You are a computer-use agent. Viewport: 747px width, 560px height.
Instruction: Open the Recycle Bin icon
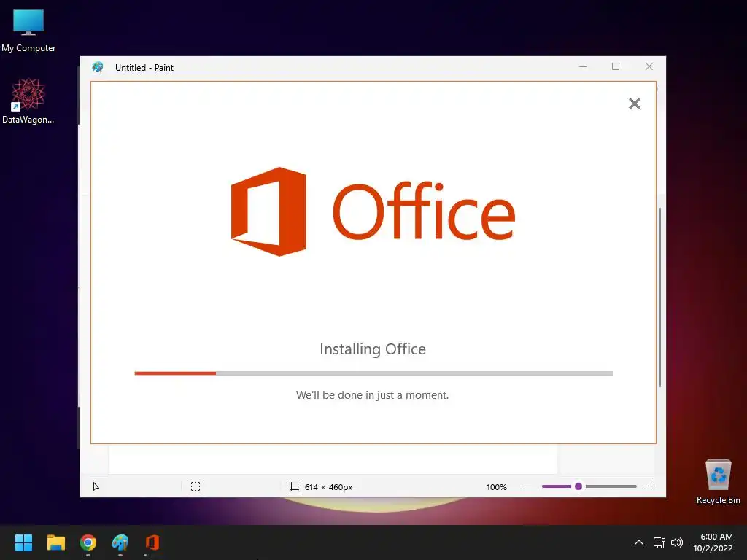pyautogui.click(x=718, y=481)
